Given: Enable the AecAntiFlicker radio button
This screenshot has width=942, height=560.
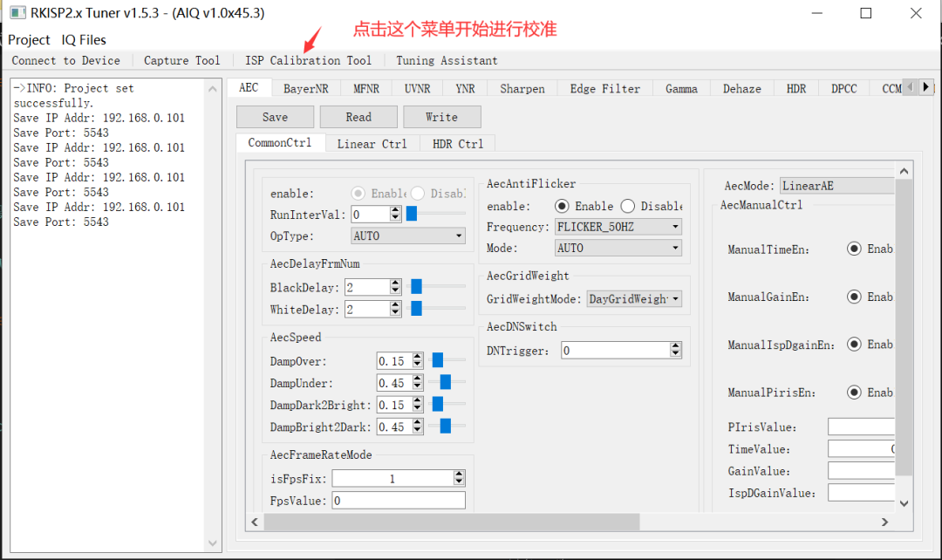Looking at the screenshot, I should 561,206.
